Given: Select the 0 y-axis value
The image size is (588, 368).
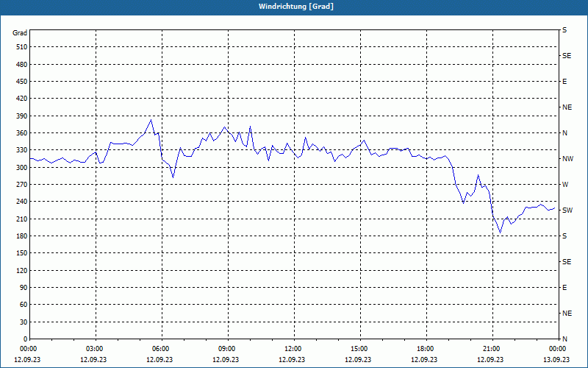Looking at the screenshot, I should click(25, 339).
